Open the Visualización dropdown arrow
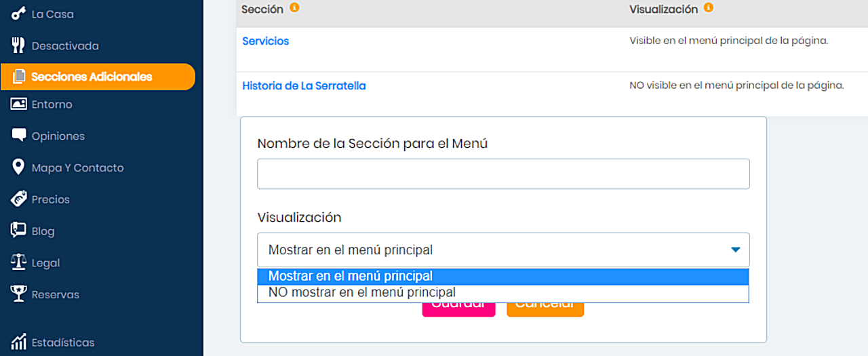This screenshot has width=868, height=356. [736, 250]
